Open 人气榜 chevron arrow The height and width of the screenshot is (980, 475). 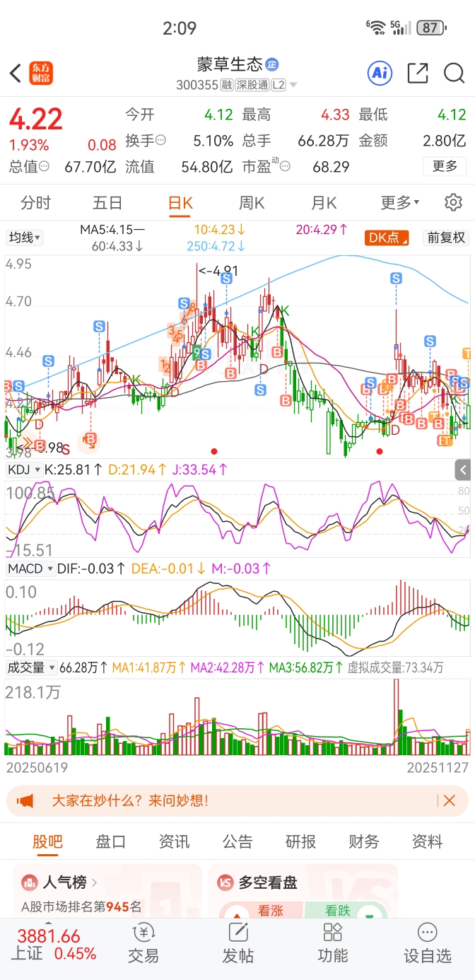[94, 882]
